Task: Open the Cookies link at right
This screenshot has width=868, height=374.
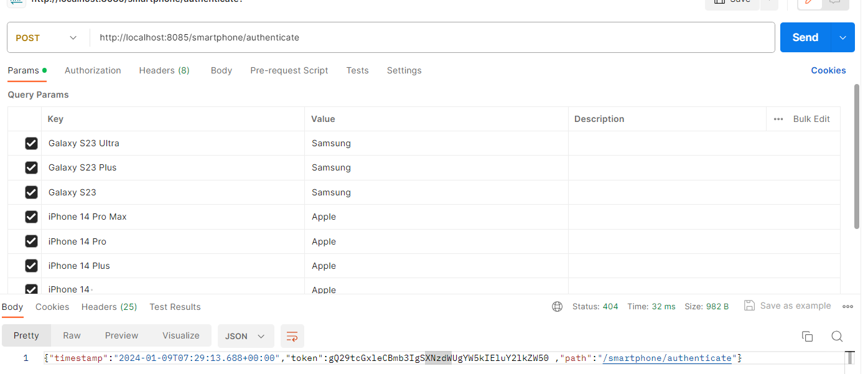Action: coord(828,70)
